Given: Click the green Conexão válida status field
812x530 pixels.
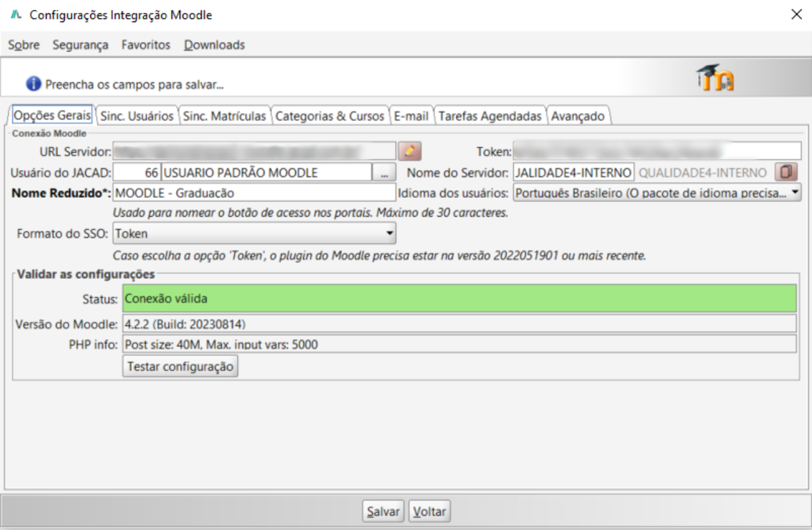Looking at the screenshot, I should point(460,298).
